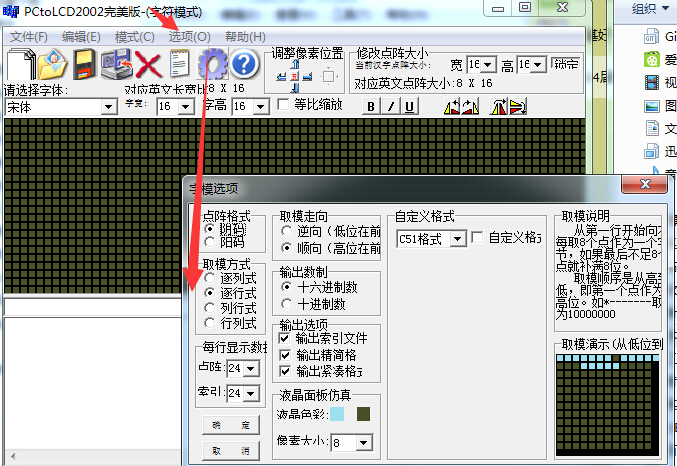Click the blue question mark help icon

(244, 65)
